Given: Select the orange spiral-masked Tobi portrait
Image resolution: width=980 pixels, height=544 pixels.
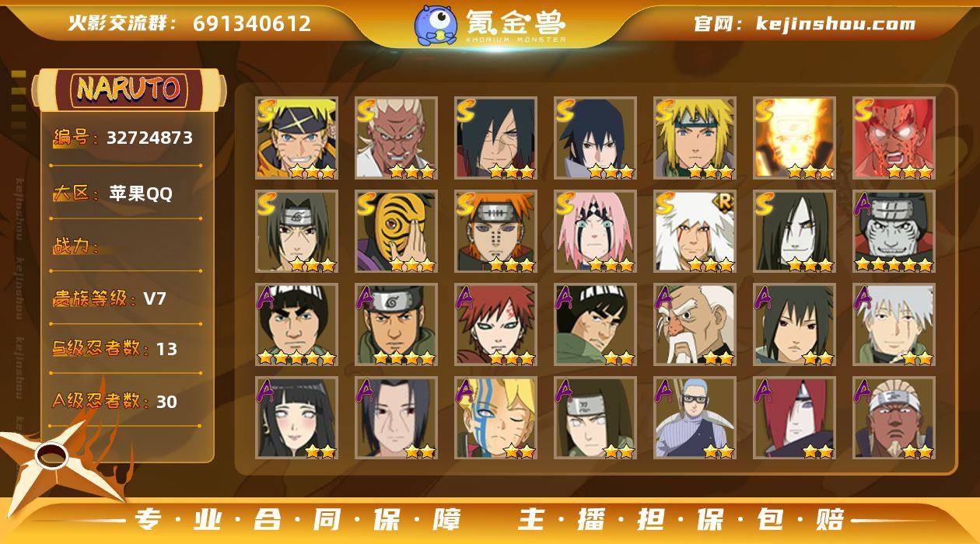Looking at the screenshot, I should click(396, 232).
